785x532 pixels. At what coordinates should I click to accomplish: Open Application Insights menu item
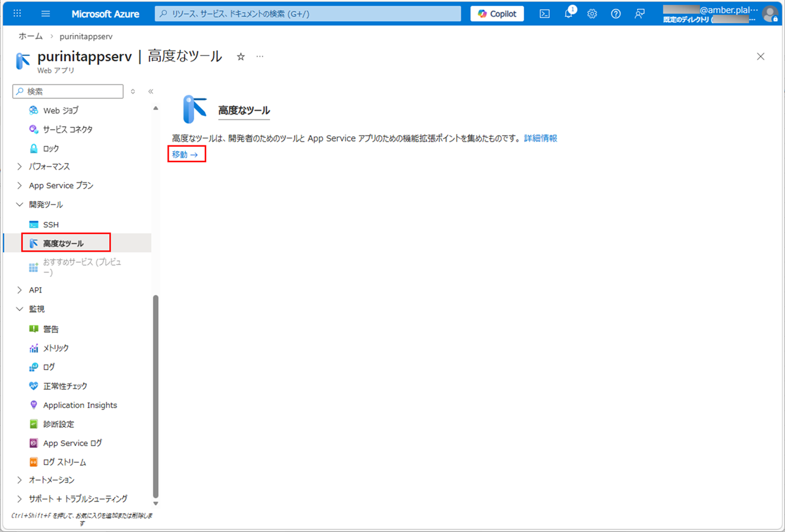(80, 405)
